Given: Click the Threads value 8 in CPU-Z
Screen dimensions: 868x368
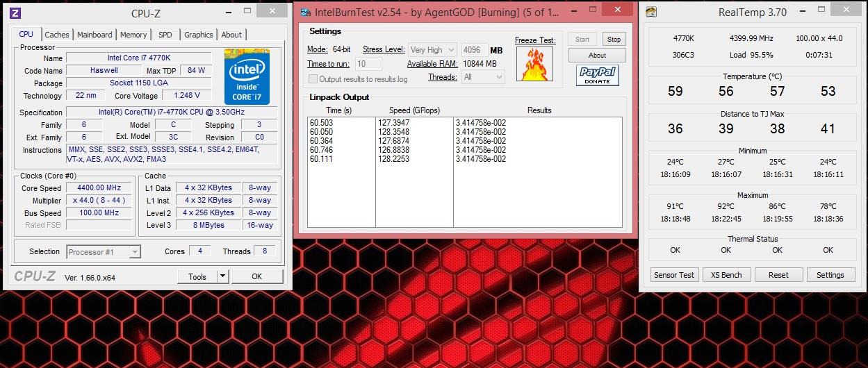Looking at the screenshot, I should [x=265, y=251].
